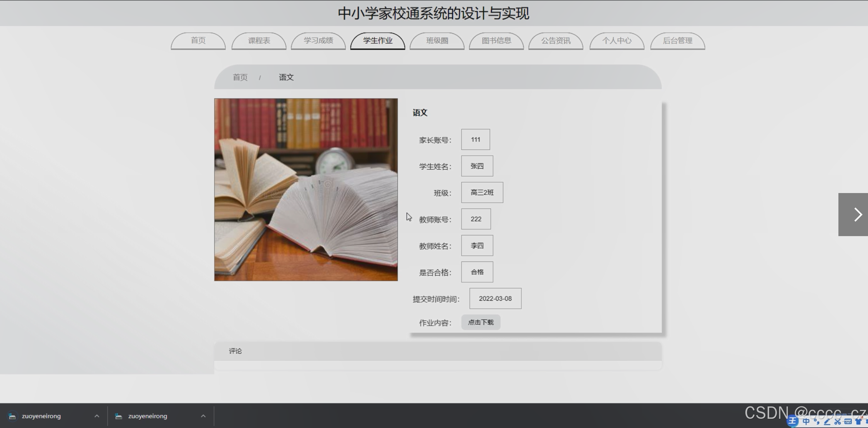Expand first zuoyeneirong download options chevron
The image size is (868, 428).
tap(97, 416)
